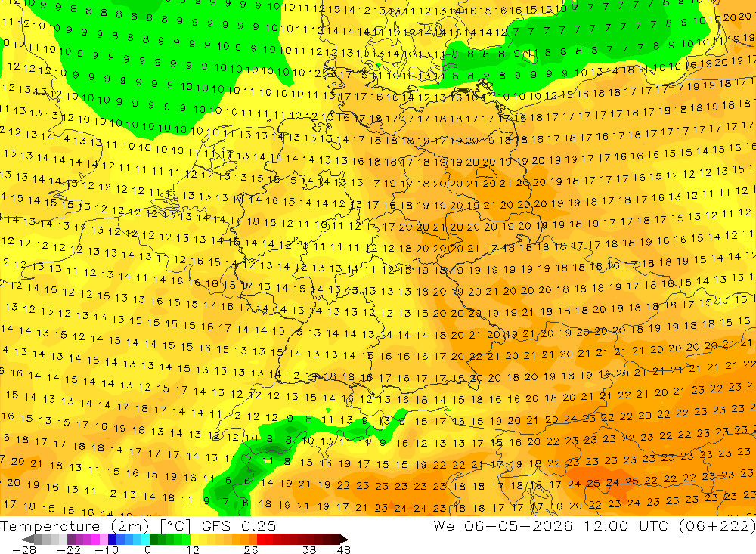Click the dark-brown right arrow end of colorbar
This screenshot has width=756, height=554.
pos(344,539)
